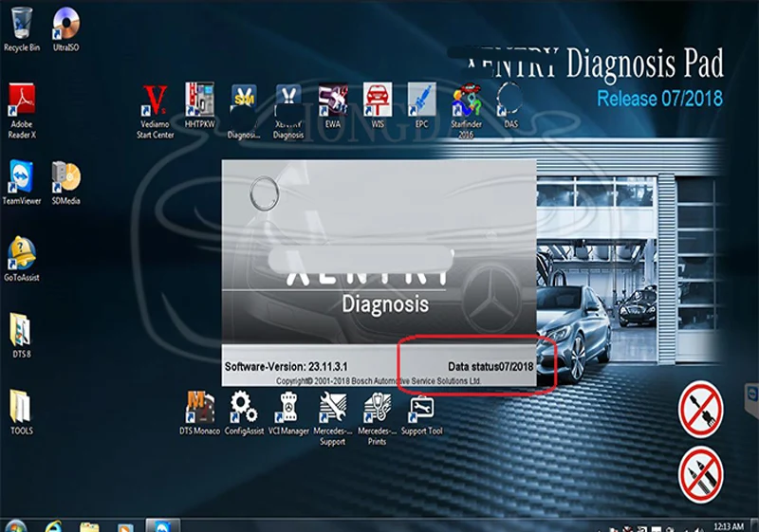Open the SDMedia shortcut
Viewport: 759px width, 532px height.
tap(65, 182)
